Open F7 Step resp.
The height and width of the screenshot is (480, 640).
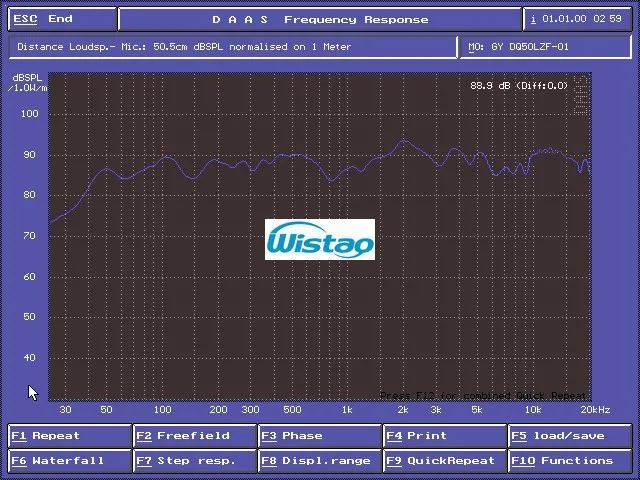195,461
